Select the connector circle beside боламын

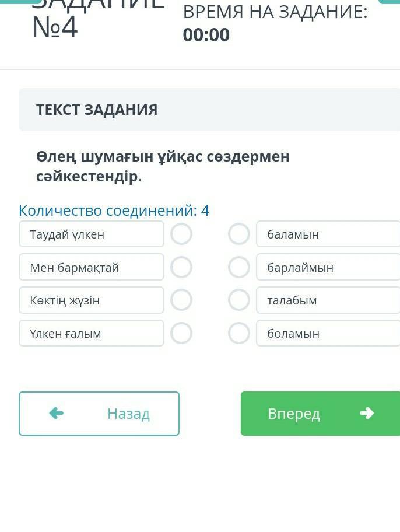pyautogui.click(x=239, y=334)
